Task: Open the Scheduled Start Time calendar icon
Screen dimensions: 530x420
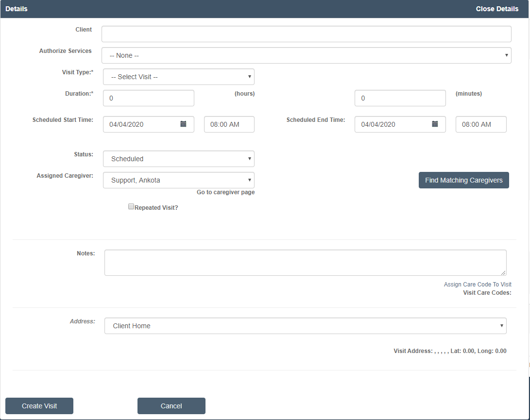Action: point(183,124)
